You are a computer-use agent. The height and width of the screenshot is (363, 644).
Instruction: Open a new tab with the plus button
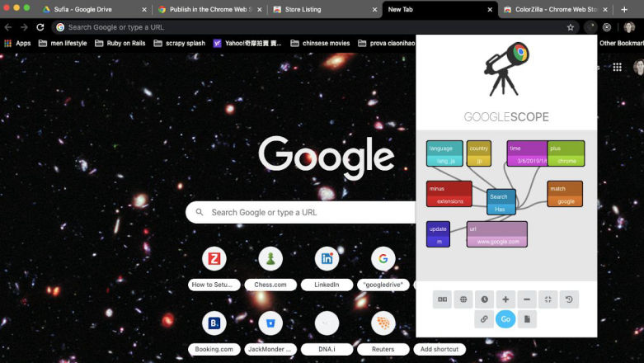pos(624,9)
